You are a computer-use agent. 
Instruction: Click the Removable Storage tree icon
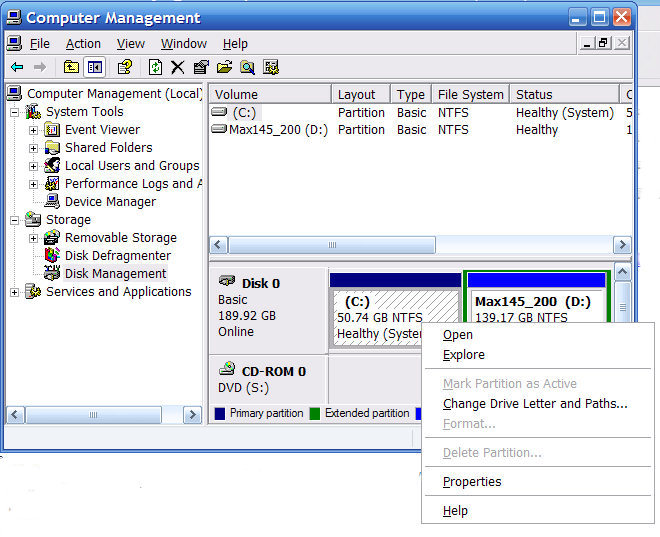(x=52, y=238)
